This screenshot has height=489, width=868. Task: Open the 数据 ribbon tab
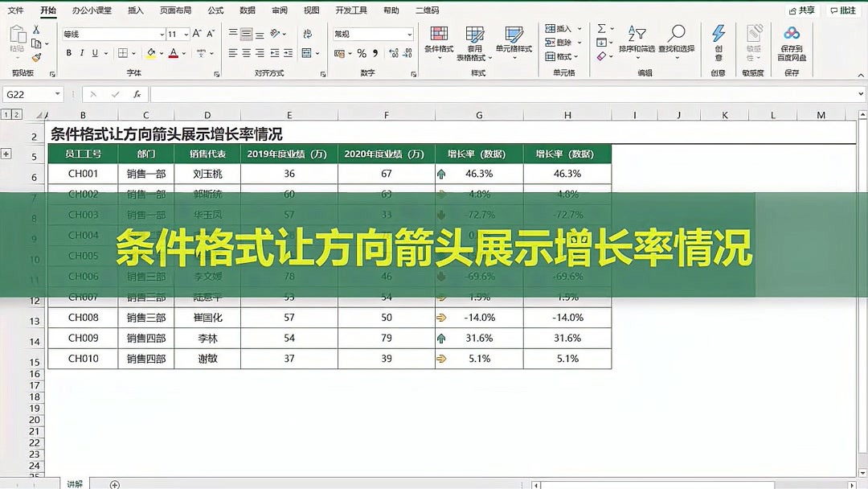[246, 10]
